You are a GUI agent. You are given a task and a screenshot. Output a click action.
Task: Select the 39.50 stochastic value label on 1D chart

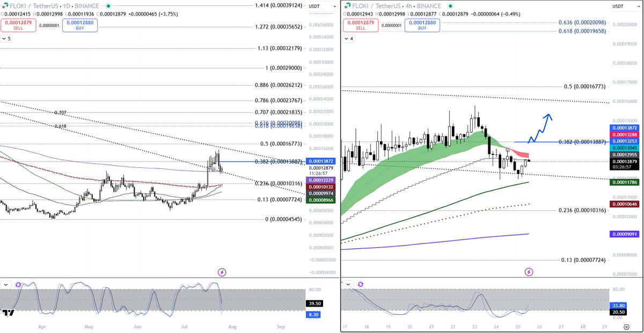click(x=313, y=304)
